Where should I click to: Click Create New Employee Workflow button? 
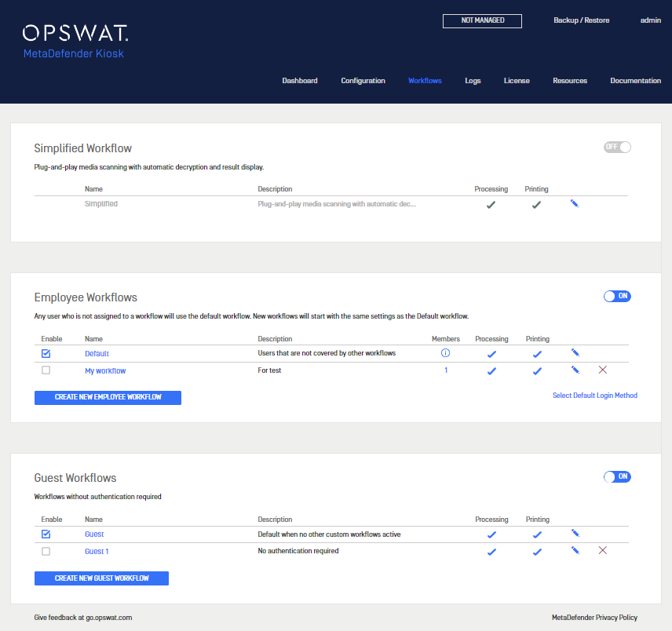(x=108, y=398)
